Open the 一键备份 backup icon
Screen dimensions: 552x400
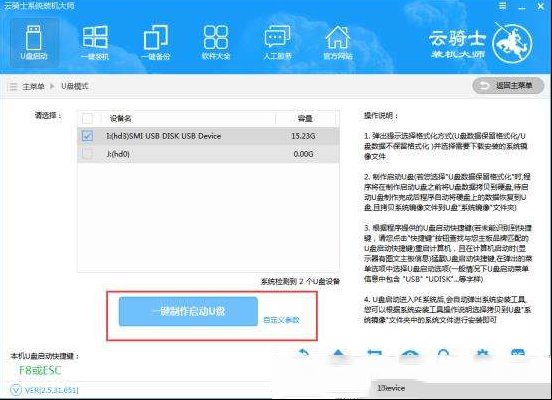156,42
